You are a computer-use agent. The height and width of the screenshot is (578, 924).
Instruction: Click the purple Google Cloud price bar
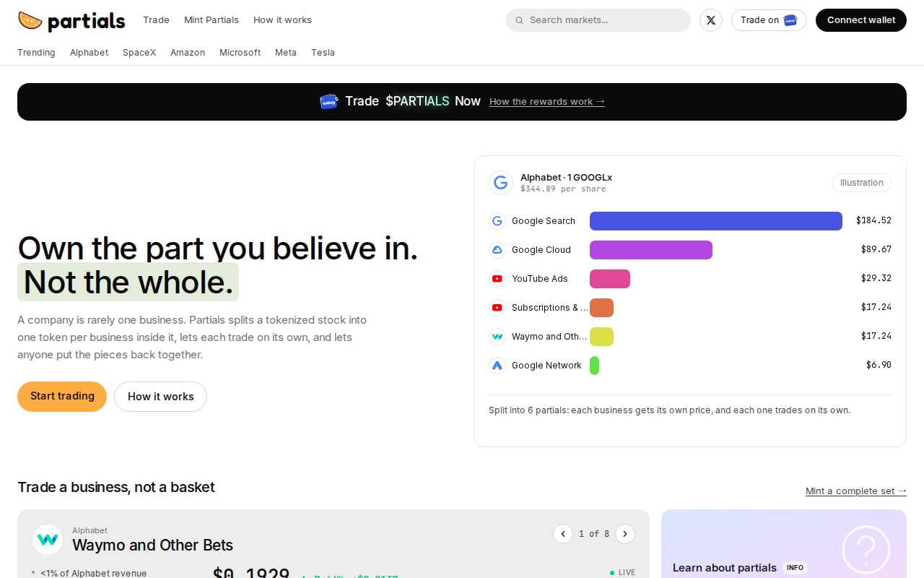pyautogui.click(x=651, y=250)
